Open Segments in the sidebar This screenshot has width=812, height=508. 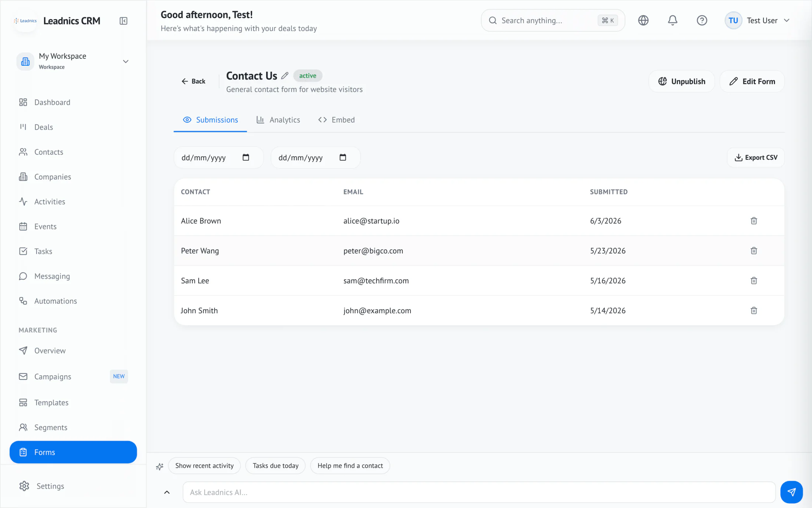(x=73, y=427)
